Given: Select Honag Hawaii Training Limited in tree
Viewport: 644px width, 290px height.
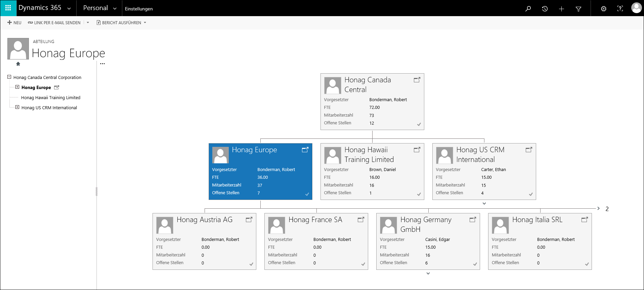Looking at the screenshot, I should coord(51,97).
